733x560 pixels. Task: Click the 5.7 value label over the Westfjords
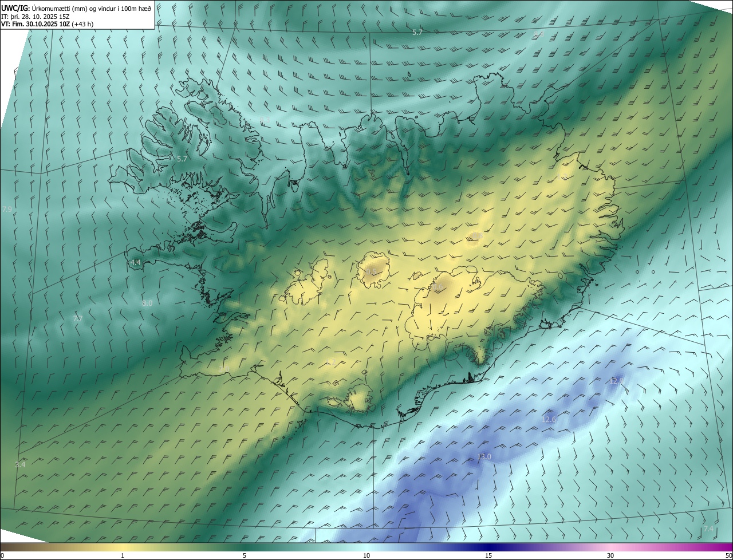pos(182,159)
